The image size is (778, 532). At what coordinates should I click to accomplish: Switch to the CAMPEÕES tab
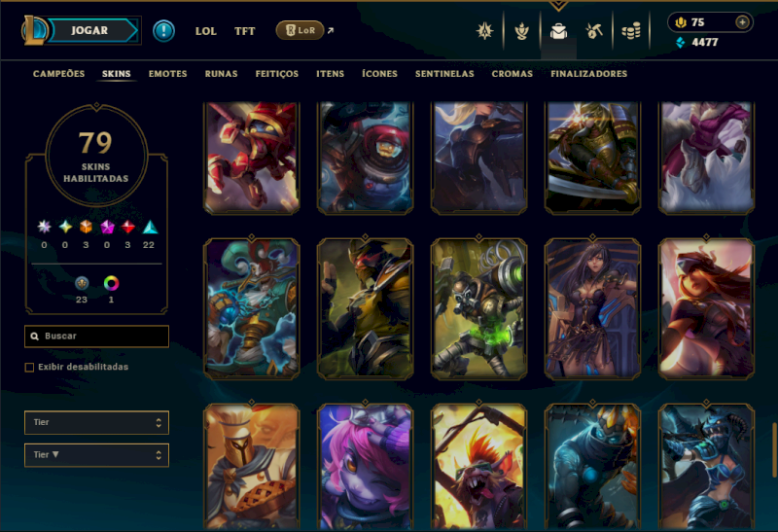(58, 74)
